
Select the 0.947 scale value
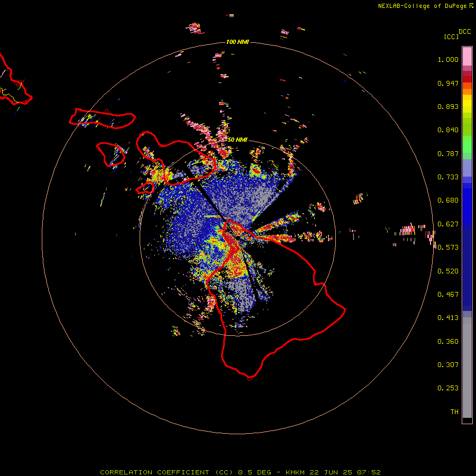point(448,83)
